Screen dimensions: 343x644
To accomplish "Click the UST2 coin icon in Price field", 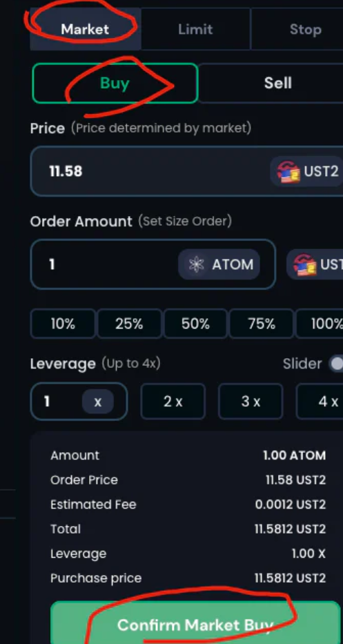I will pos(288,172).
